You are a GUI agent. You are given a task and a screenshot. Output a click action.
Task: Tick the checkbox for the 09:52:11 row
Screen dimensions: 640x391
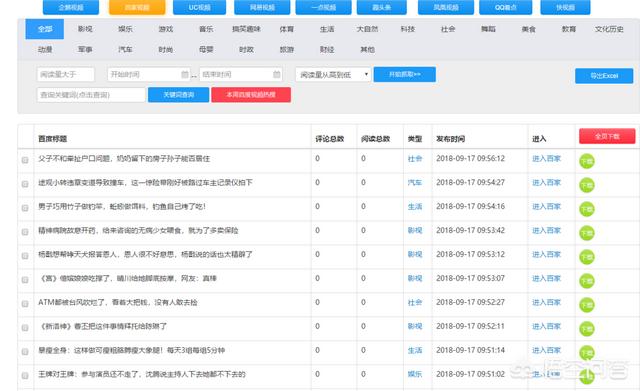(x=25, y=328)
